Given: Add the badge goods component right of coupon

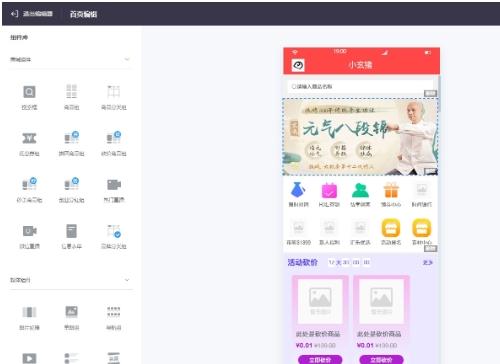Looking at the screenshot, I should tap(71, 137).
